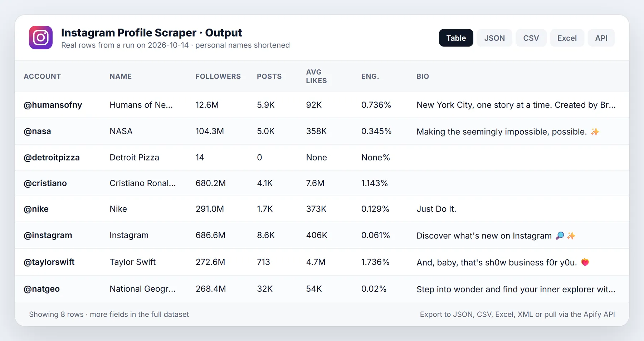
Task: Click the 'Export to JSON, CSV, Excel' footer text
Action: [517, 315]
